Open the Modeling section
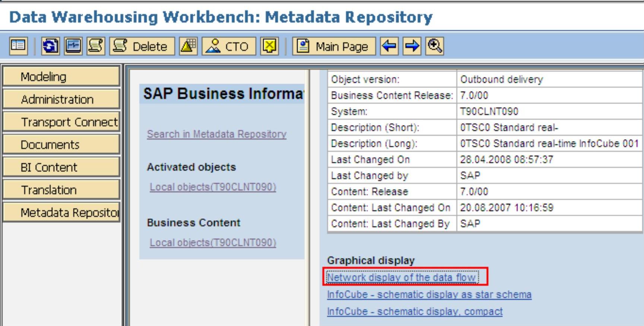 pos(61,77)
